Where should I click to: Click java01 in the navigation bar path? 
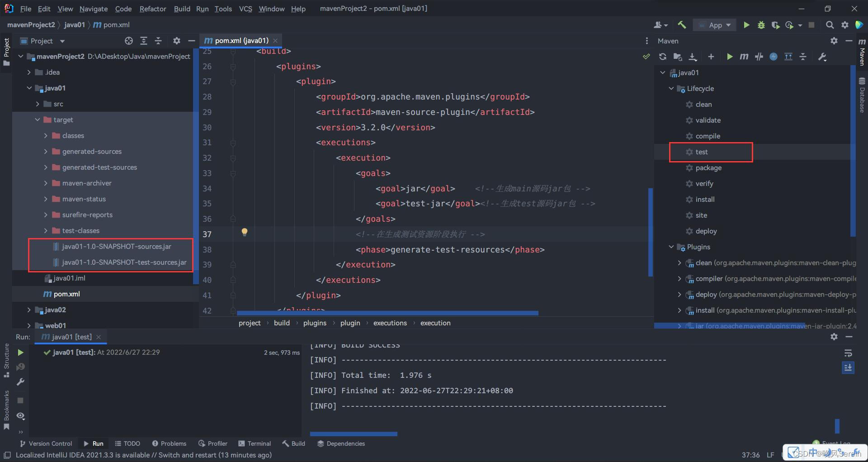coord(75,25)
